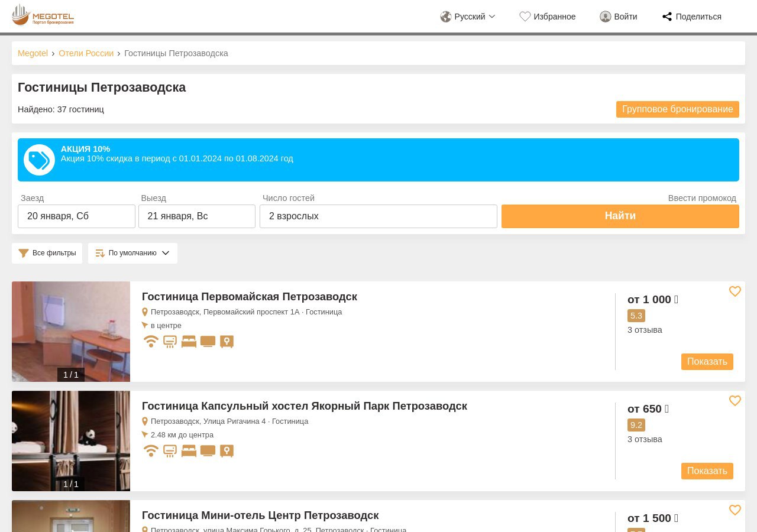Click Войти in the header
757x532 pixels.
pyautogui.click(x=619, y=17)
